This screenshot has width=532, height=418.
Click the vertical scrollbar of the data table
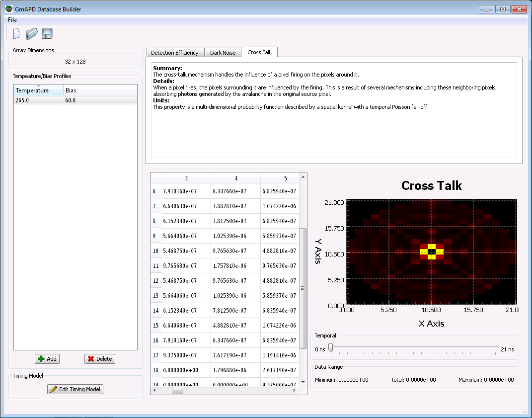[303, 273]
